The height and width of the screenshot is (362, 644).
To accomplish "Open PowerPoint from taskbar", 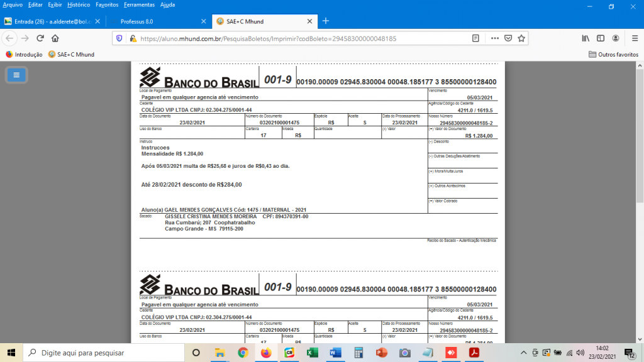I will (x=382, y=353).
